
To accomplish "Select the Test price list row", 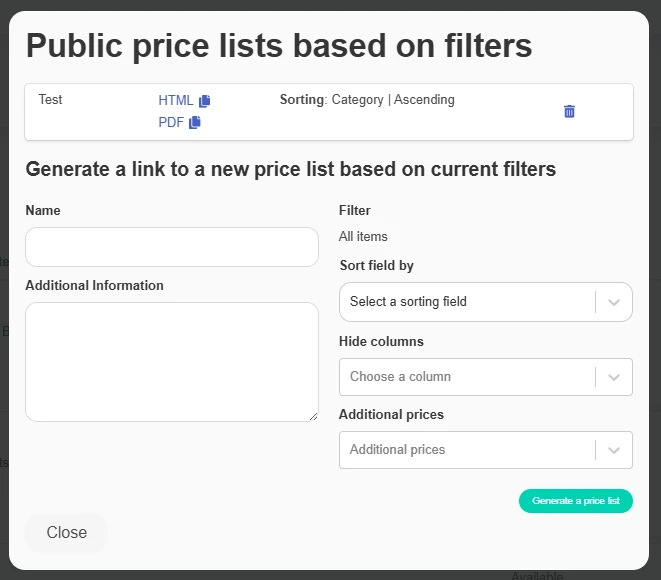I will (329, 112).
